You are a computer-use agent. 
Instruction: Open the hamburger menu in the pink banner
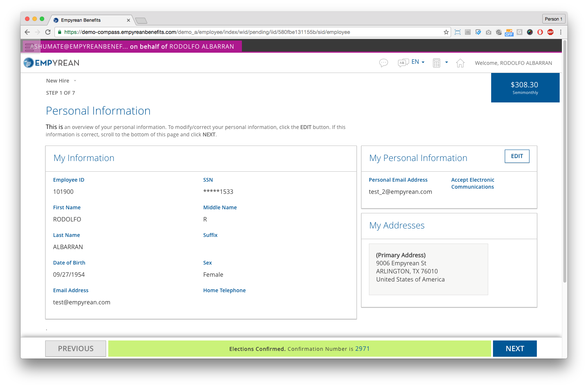30,47
